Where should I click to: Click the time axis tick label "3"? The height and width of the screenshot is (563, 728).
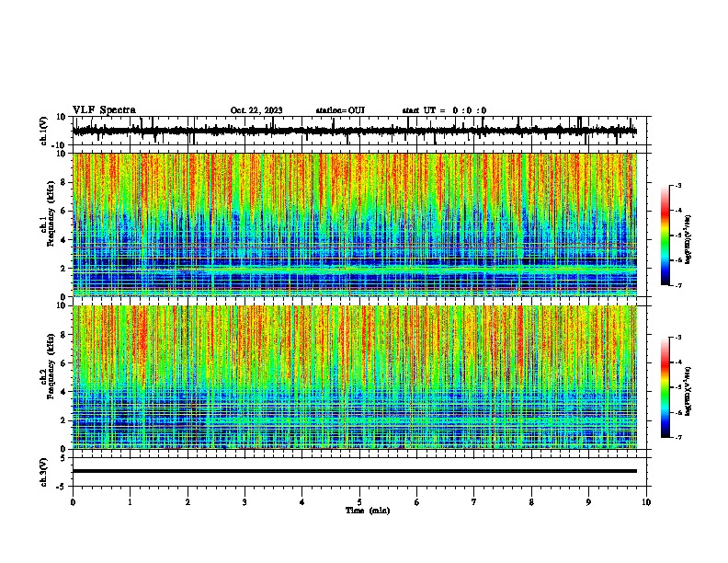245,502
